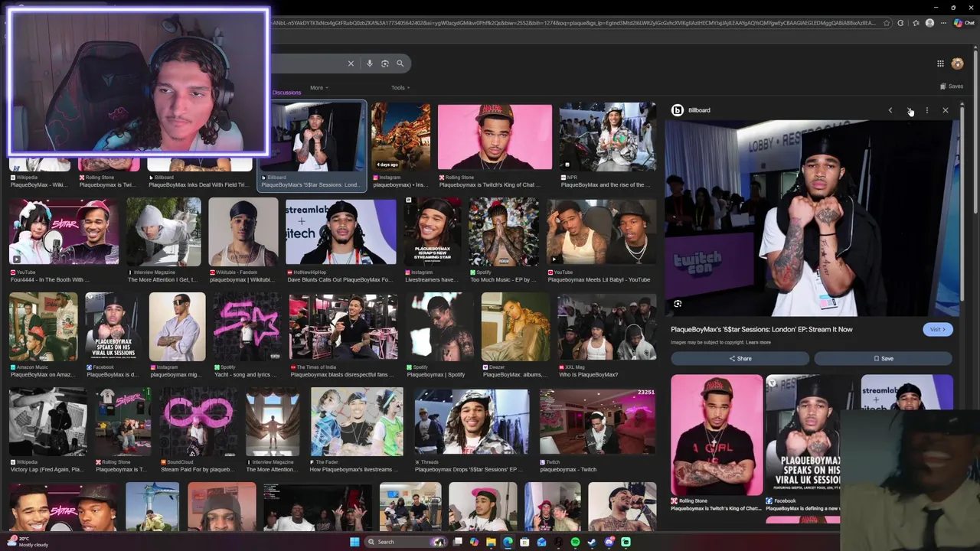
Task: Open The Fader livestreams thumbnail
Action: pyautogui.click(x=357, y=422)
